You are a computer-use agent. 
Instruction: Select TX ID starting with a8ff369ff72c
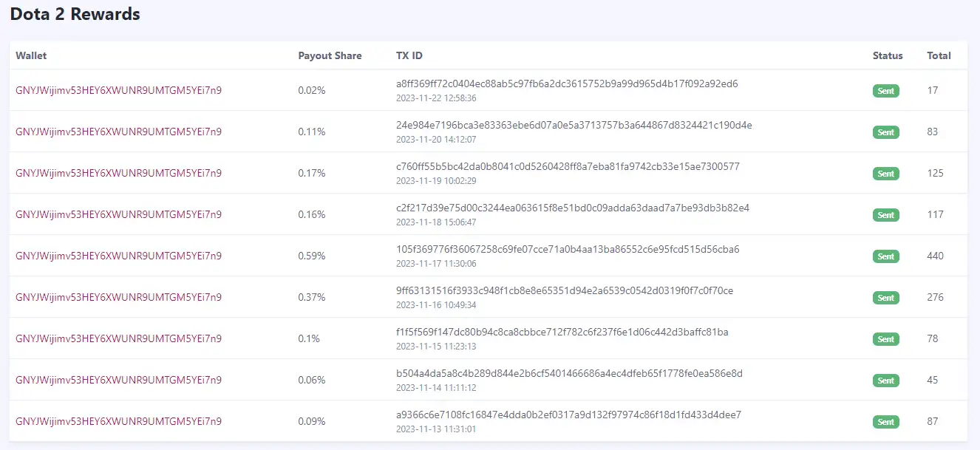point(567,83)
